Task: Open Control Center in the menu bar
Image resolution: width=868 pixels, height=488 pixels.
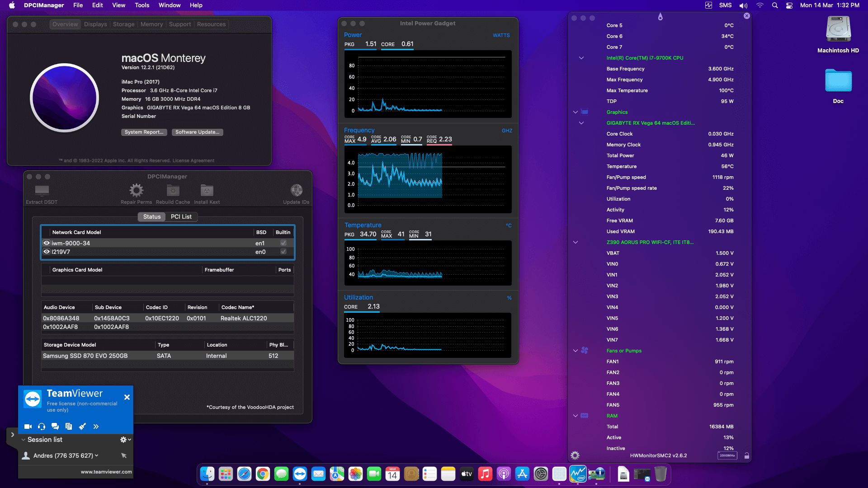Action: click(789, 5)
